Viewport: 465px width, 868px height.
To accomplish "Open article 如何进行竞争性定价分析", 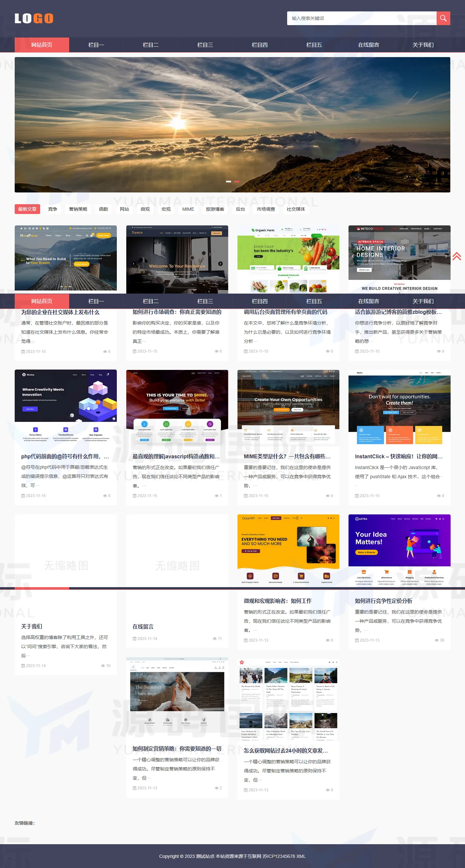I will [x=384, y=601].
